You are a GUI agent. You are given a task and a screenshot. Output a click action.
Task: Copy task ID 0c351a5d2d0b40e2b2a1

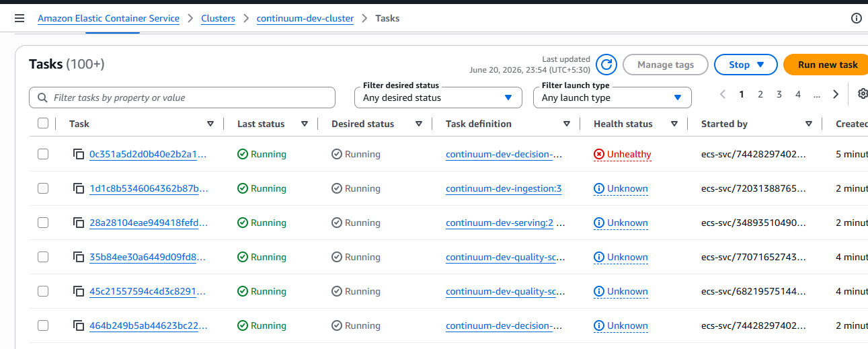79,155
